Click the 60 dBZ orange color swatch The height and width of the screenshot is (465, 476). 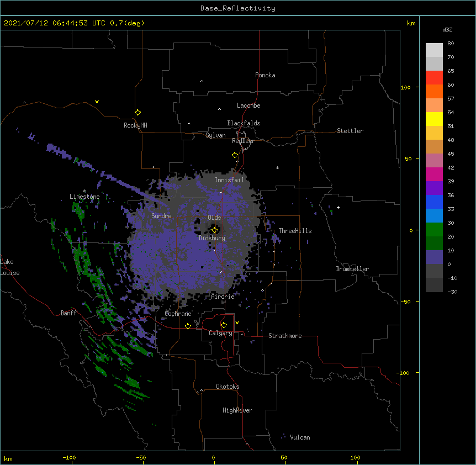[434, 91]
